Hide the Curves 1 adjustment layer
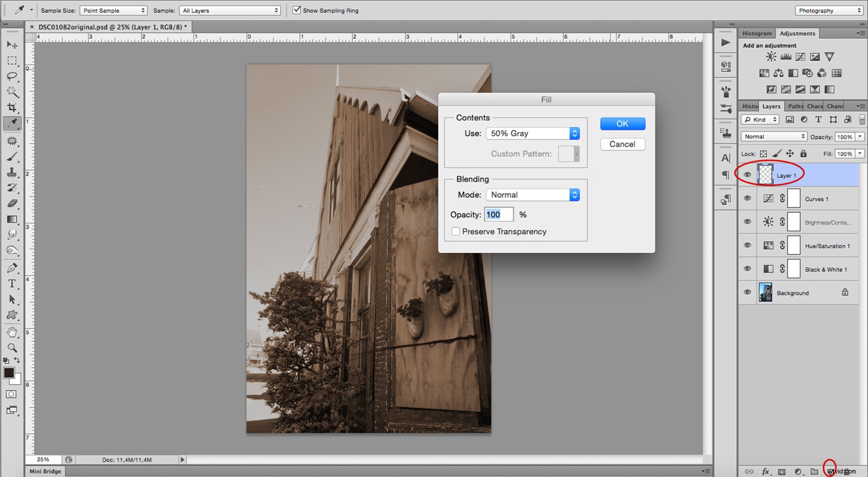 pos(747,198)
